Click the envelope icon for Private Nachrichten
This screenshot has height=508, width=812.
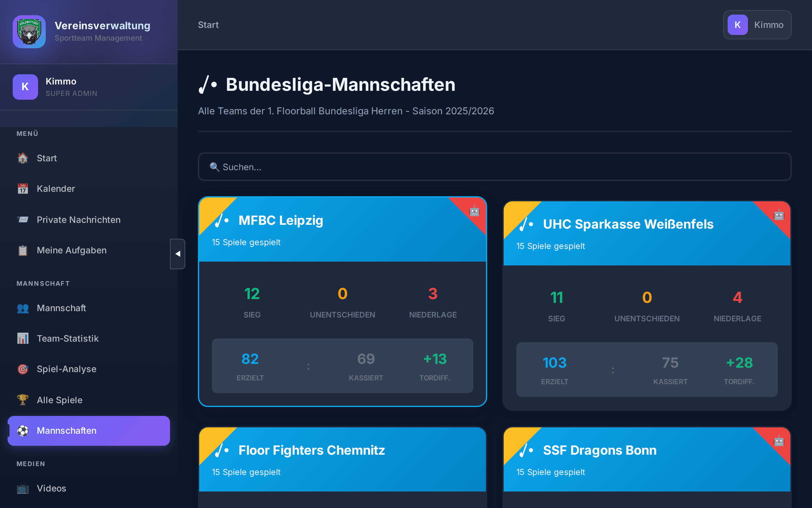tap(23, 220)
